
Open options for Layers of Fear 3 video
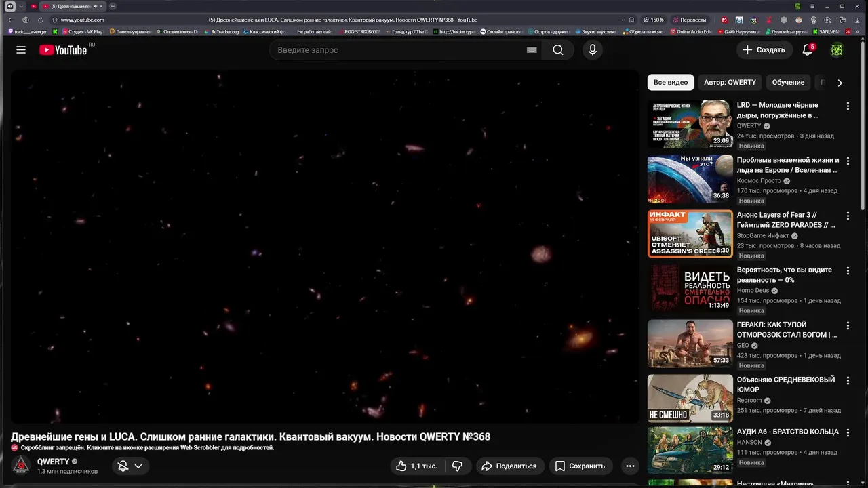[x=847, y=216]
